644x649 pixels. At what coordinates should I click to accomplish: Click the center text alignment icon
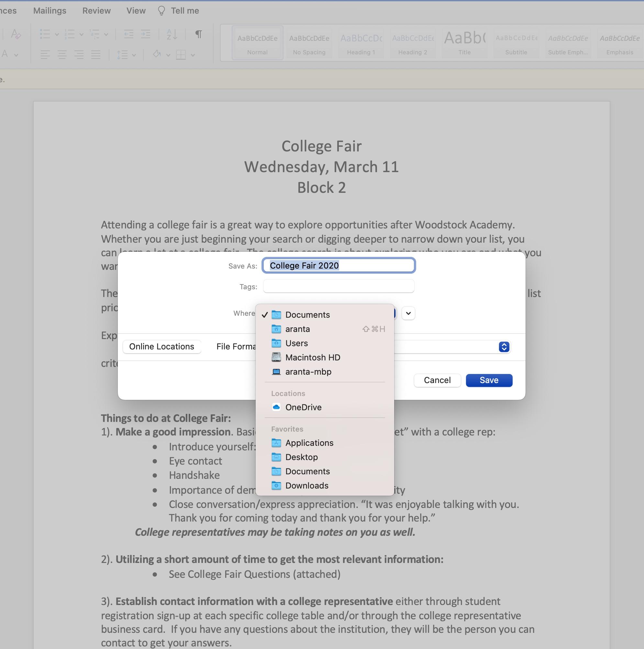(62, 54)
